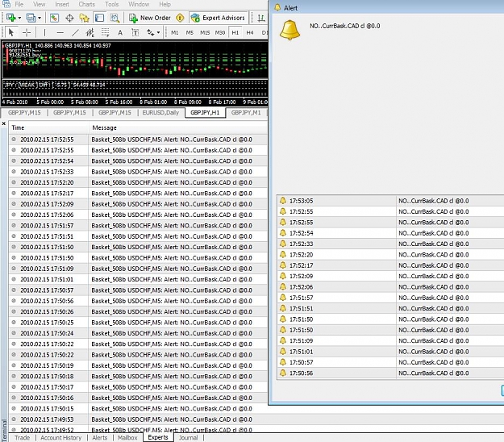Open the View menu
Screen dimensions: 504x442
point(39,4)
